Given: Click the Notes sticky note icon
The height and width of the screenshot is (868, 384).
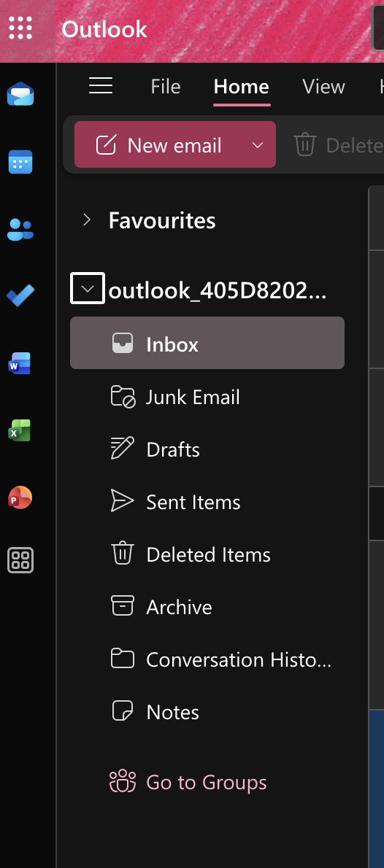Looking at the screenshot, I should point(123,710).
